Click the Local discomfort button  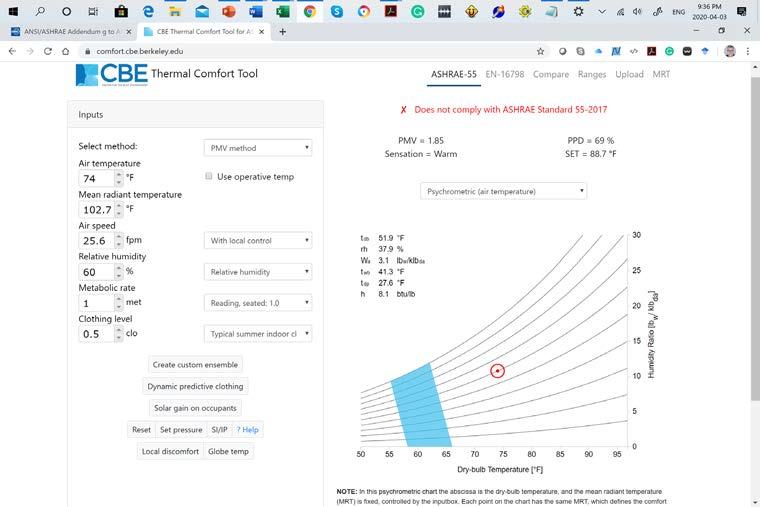pos(170,451)
